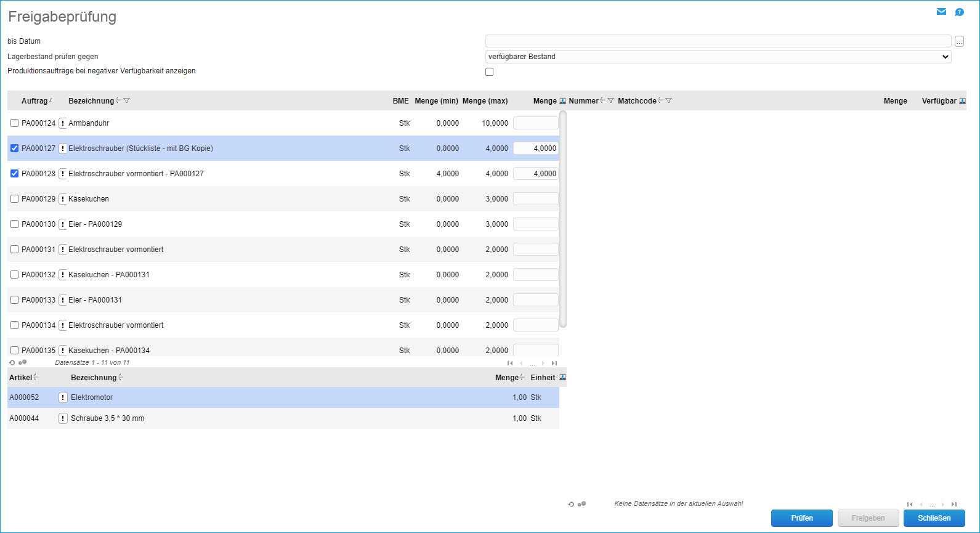Click export icon in Verfügbar column header
The height and width of the screenshot is (533, 980).
(962, 101)
